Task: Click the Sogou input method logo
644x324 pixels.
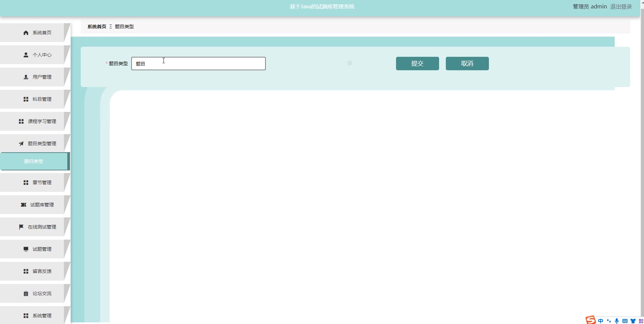Action: coord(591,320)
